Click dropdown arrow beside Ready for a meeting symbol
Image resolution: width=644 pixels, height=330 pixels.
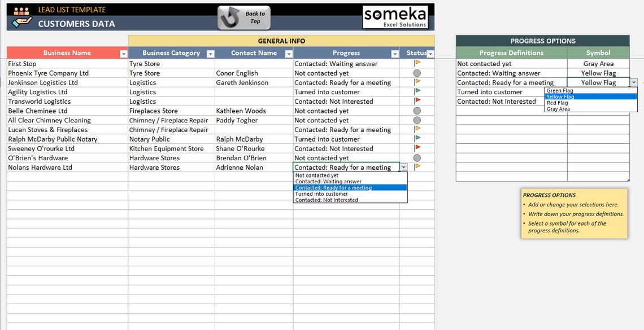634,82
